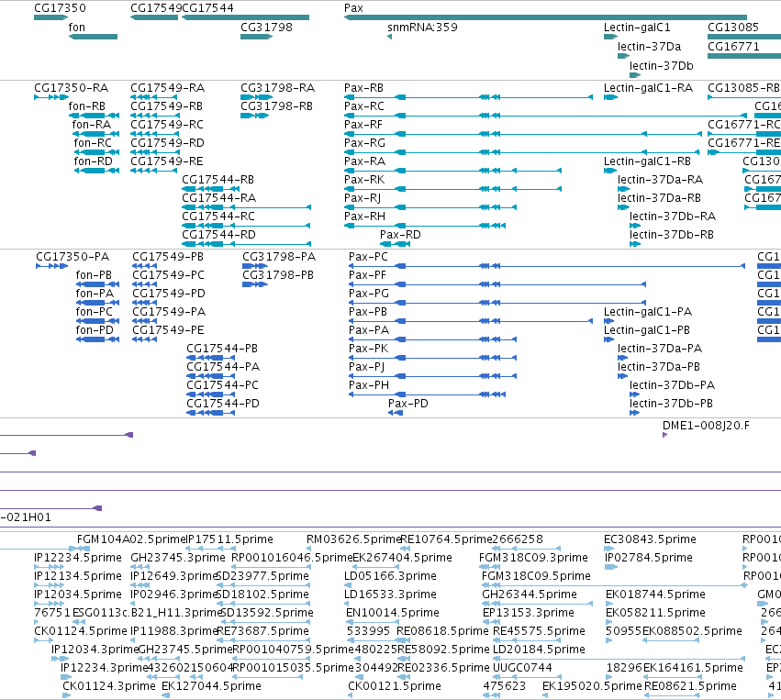781x700 pixels.
Task: Select transcript CG17549-RE label
Action: pyautogui.click(x=167, y=161)
